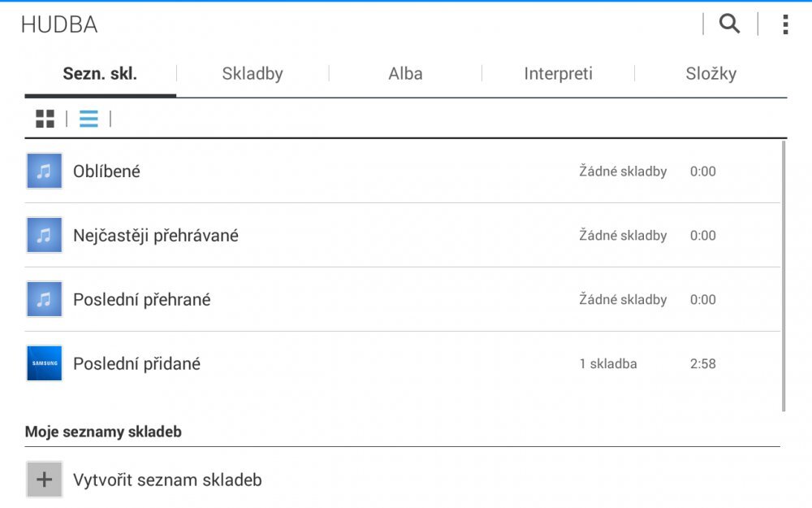Switch to the Skladby tab
The image size is (812, 508).
pyautogui.click(x=253, y=74)
